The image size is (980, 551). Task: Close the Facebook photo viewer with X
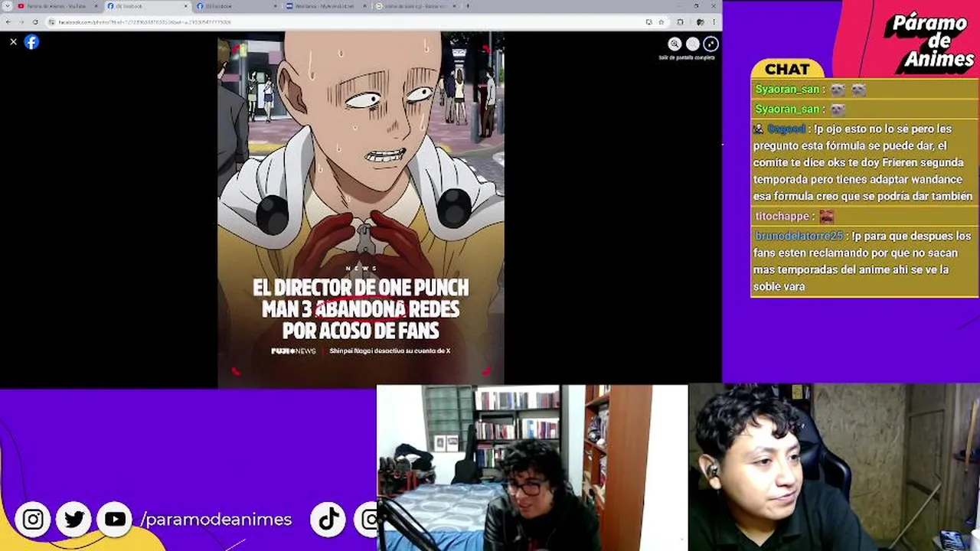pos(13,42)
